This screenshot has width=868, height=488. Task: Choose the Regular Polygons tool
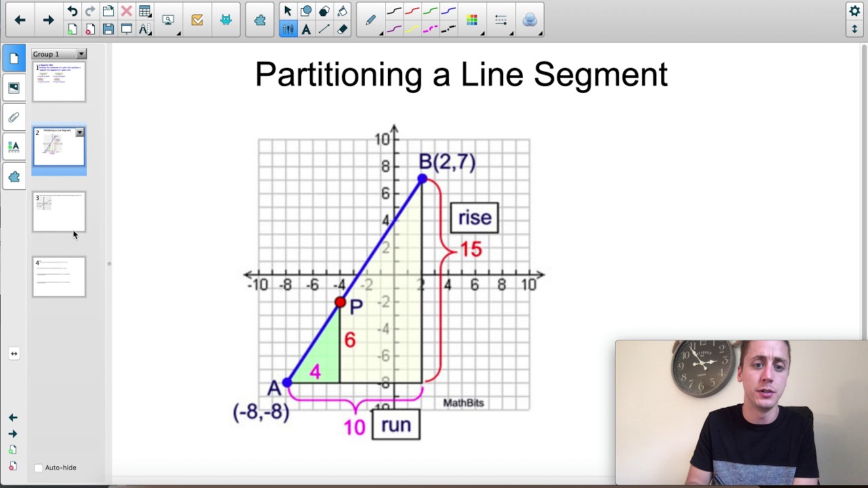[x=324, y=11]
